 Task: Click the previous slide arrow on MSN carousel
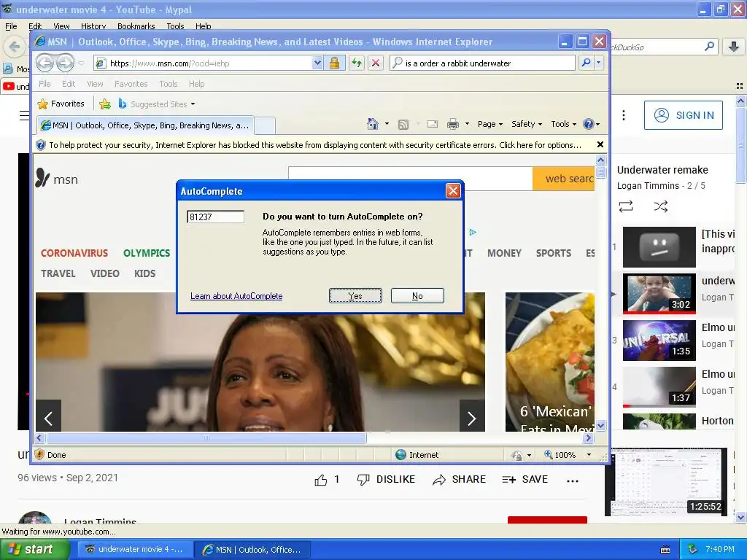[49, 419]
